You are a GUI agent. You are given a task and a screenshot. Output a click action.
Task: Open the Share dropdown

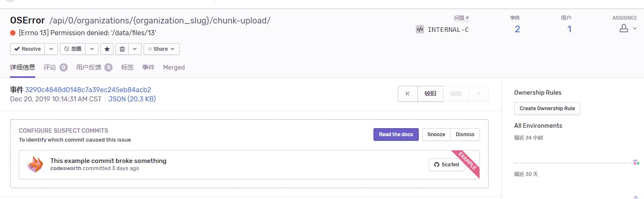tap(162, 49)
